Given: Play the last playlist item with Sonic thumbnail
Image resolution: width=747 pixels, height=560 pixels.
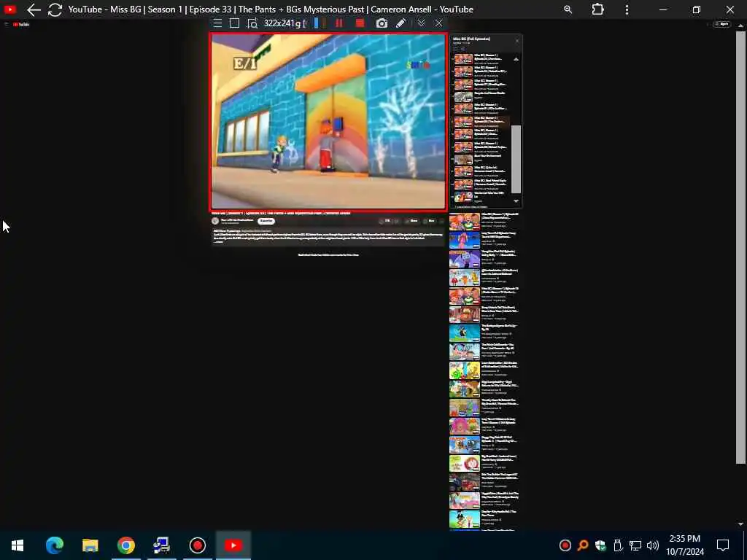Looking at the screenshot, I should click(x=481, y=197).
